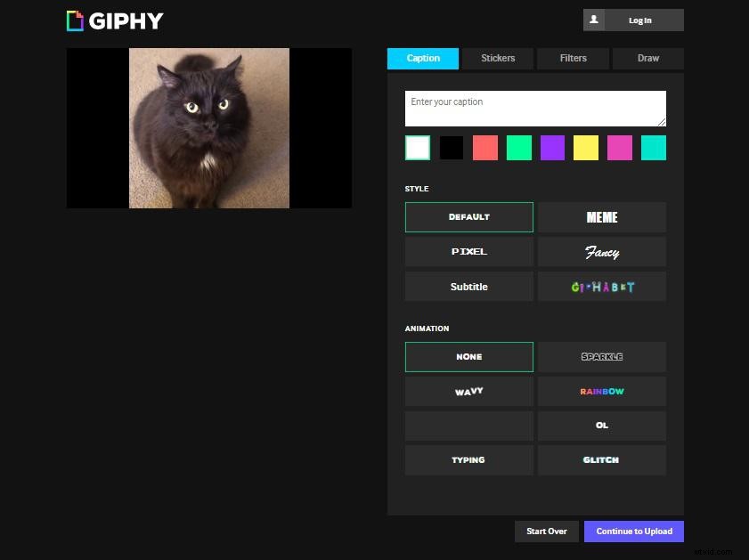Click the caption text input field
This screenshot has height=560, width=749.
coord(534,108)
